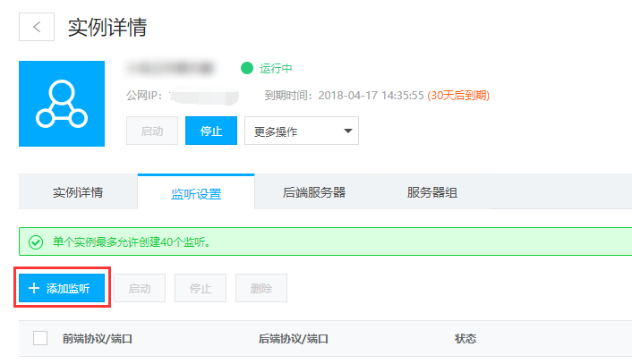
Task: Go to the 服务器组 tab
Action: point(432,192)
